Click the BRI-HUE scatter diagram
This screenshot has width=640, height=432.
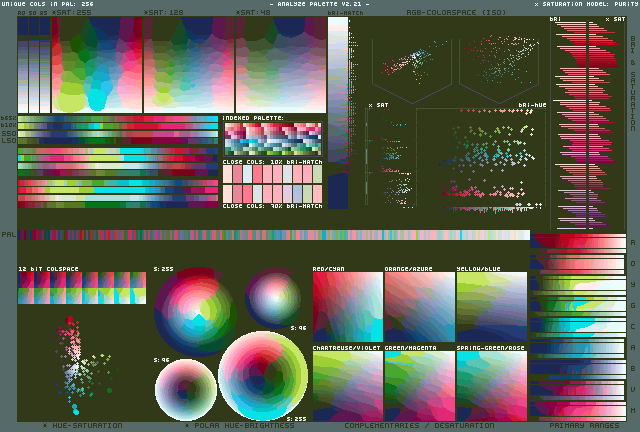click(x=481, y=159)
